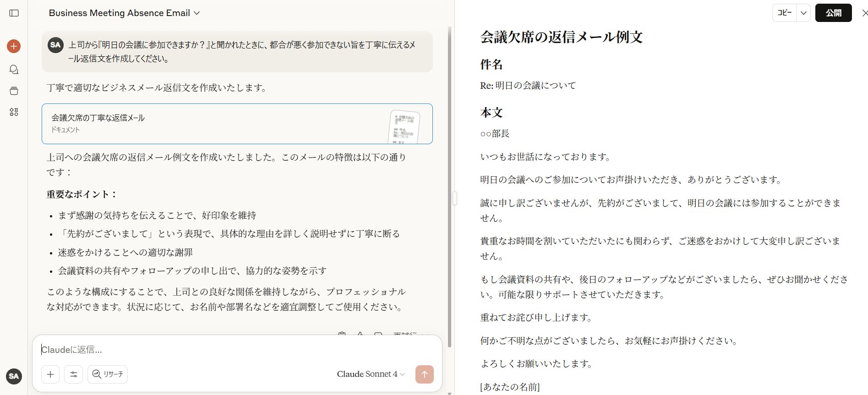Click the paragraph starting 貴重なお時間を割いて
Image resolution: width=868 pixels, height=395 pixels.
(661, 249)
